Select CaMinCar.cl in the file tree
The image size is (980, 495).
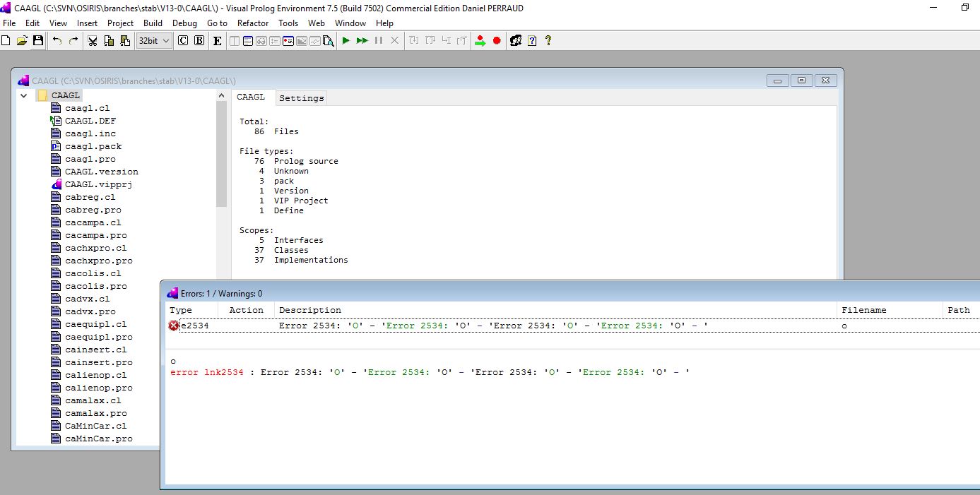coord(95,426)
